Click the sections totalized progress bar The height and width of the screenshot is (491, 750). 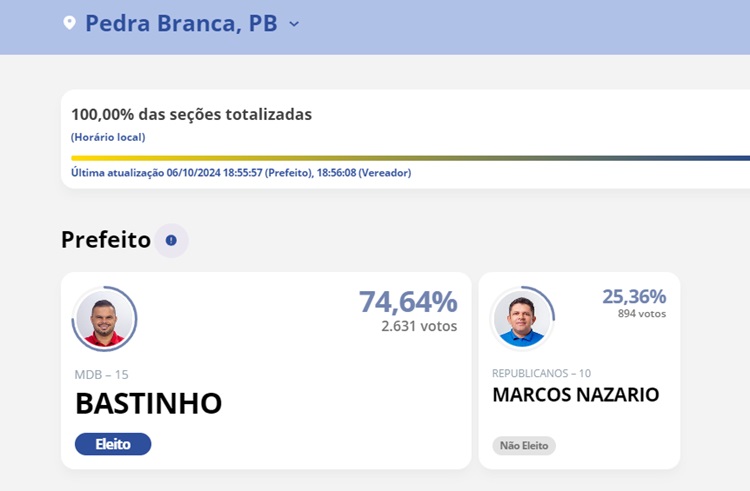tap(410, 158)
